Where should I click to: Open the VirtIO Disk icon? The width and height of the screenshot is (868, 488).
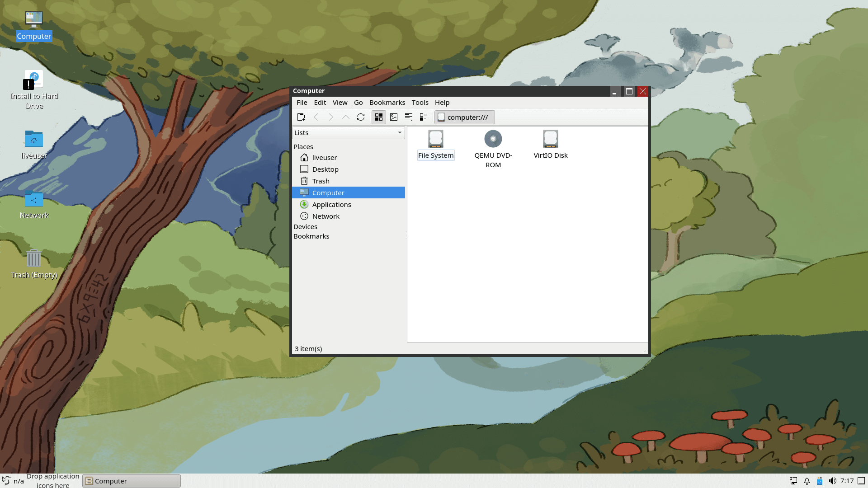(x=550, y=139)
